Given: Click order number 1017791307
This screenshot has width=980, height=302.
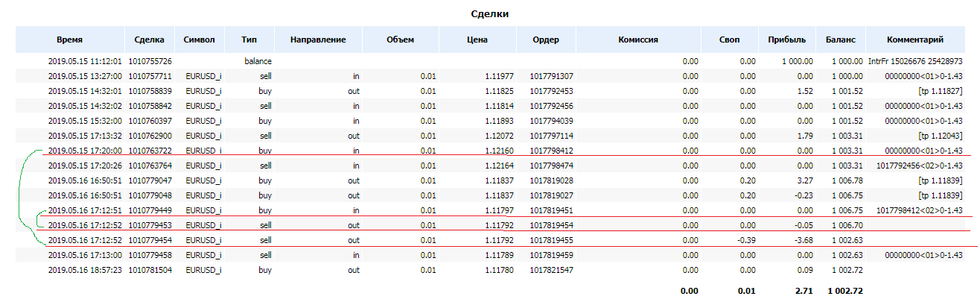Looking at the screenshot, I should (x=552, y=75).
